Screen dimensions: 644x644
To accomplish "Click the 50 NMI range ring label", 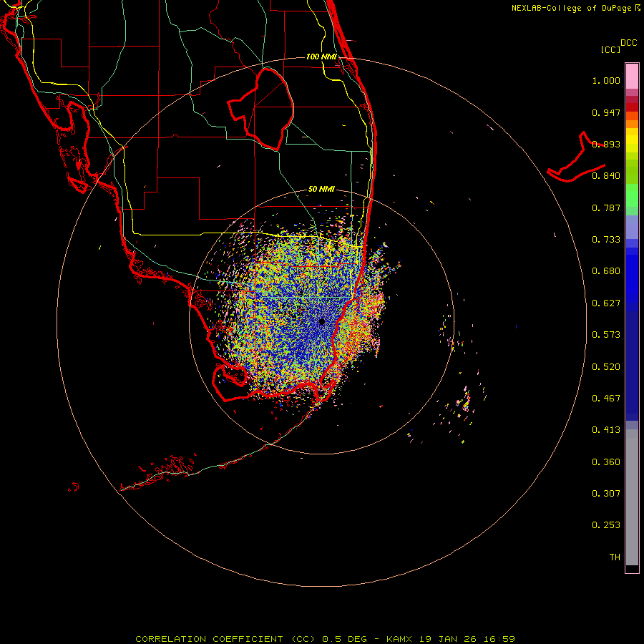I will pyautogui.click(x=321, y=189).
